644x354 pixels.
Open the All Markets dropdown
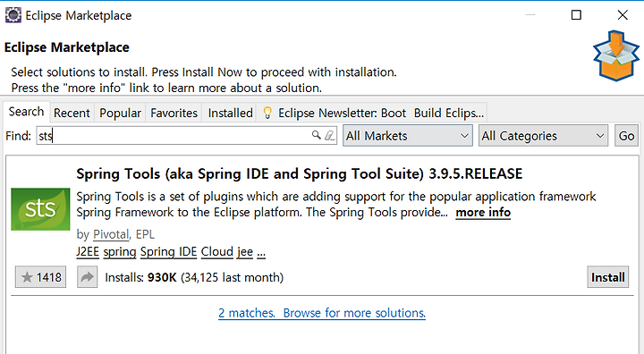tap(408, 136)
